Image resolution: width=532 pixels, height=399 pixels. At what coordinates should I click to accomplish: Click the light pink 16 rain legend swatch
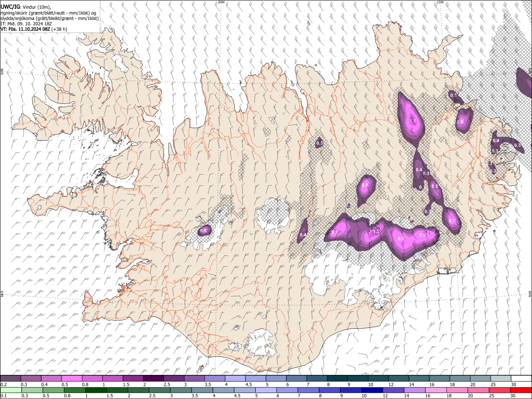click(436, 390)
